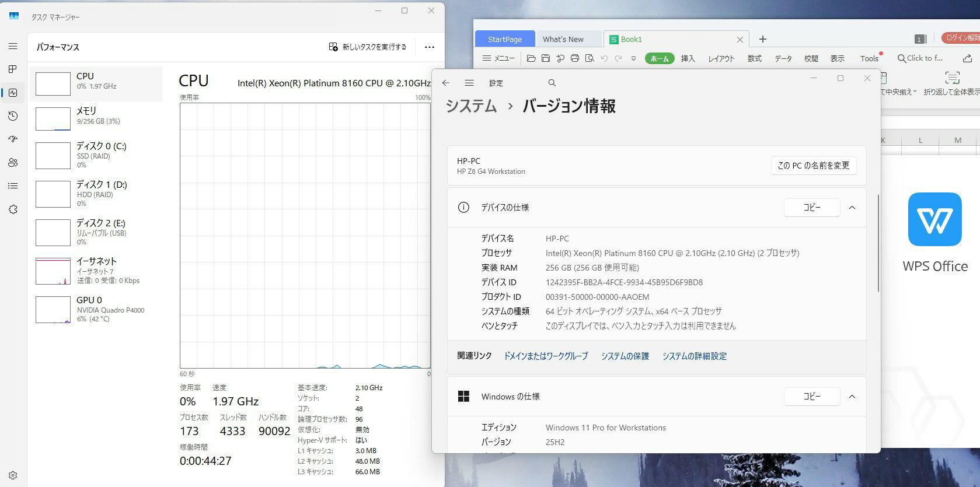Open the Processes view in Task Manager sidebar

click(x=13, y=69)
